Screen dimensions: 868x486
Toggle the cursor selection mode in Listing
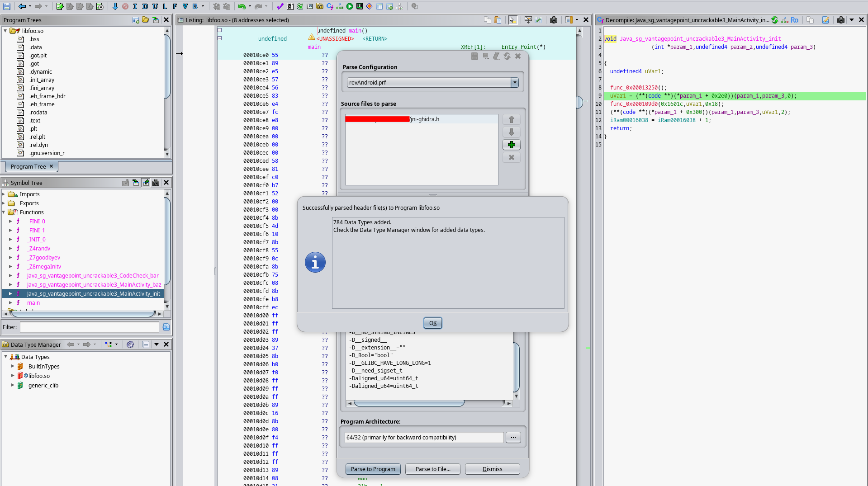(x=512, y=20)
